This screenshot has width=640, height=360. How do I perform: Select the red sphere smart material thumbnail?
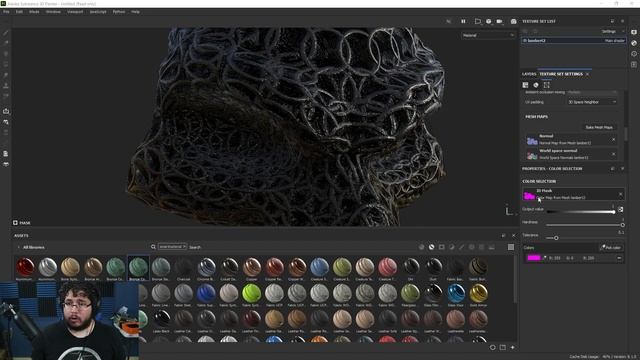[x=25, y=267]
